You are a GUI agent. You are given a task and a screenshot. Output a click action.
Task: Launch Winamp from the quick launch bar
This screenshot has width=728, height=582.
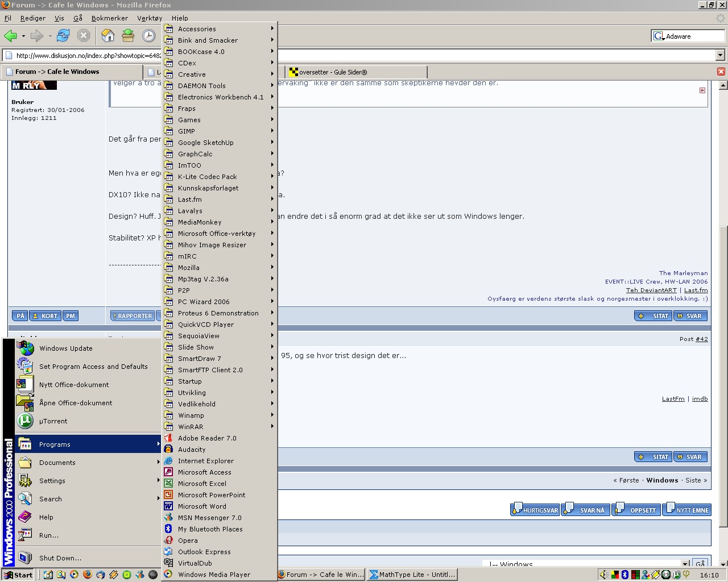113,575
